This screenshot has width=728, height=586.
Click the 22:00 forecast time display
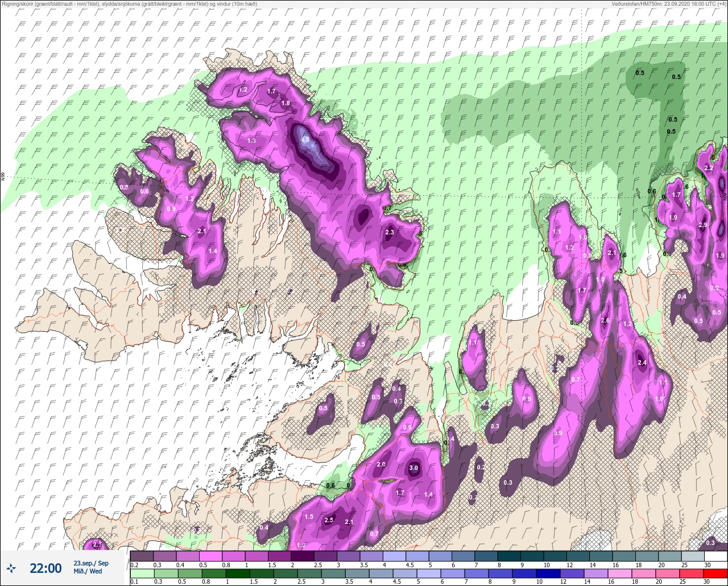pyautogui.click(x=45, y=568)
